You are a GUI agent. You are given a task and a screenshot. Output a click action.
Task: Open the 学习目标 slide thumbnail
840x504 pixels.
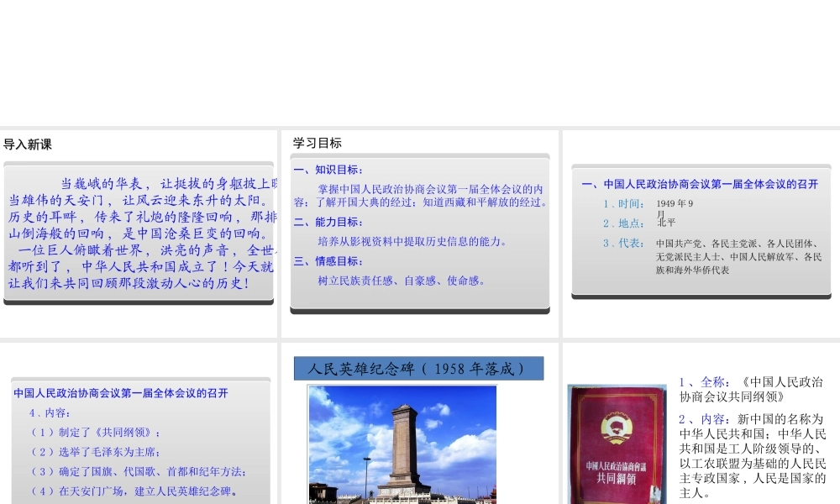tap(420, 234)
